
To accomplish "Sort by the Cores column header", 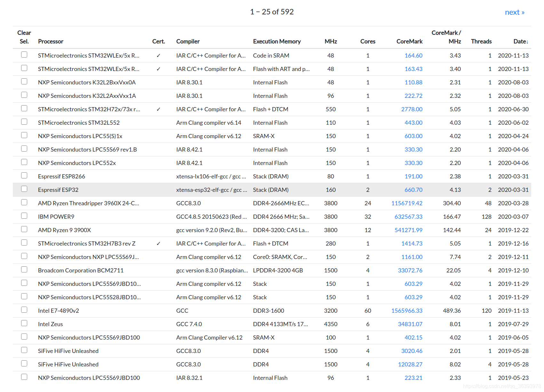I will point(368,41).
